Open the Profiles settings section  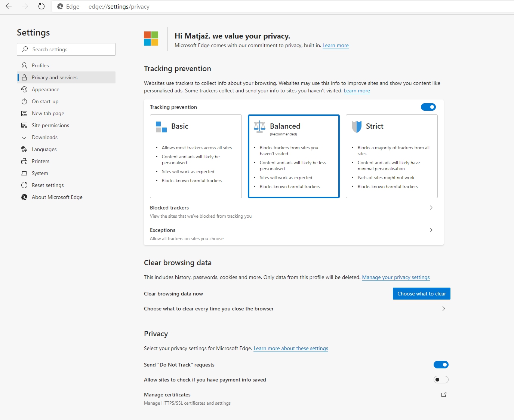66,65
